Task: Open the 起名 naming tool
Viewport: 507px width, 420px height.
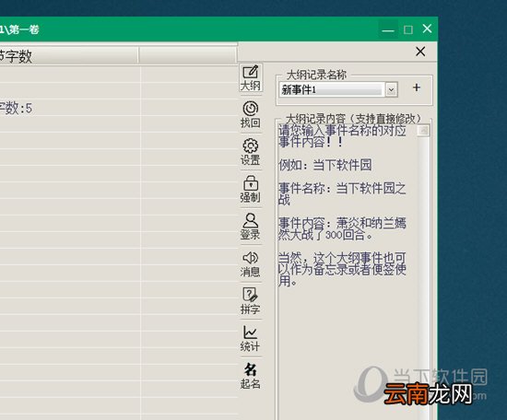Action: 250,376
